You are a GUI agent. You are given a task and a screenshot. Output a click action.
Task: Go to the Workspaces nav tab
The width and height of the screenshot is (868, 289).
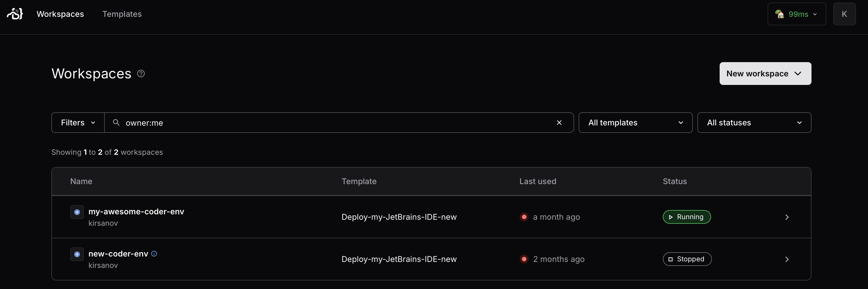60,14
